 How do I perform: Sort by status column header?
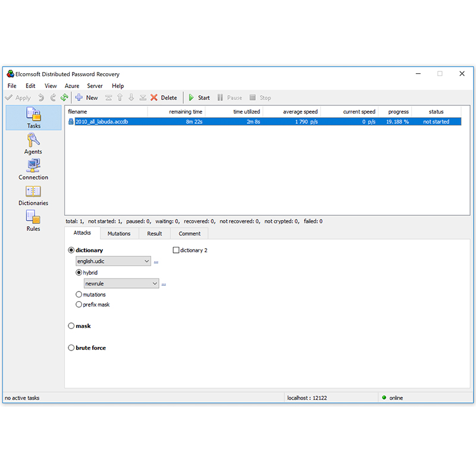[436, 112]
